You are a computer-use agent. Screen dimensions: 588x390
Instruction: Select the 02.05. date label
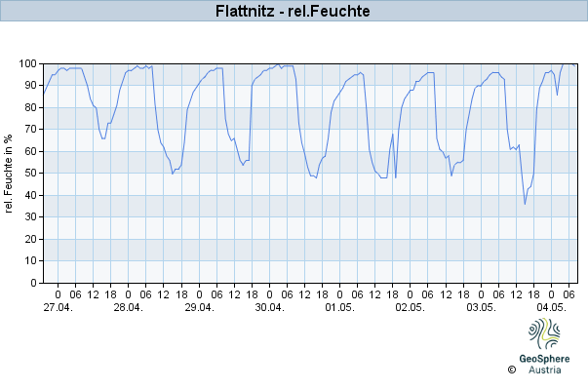[411, 307]
